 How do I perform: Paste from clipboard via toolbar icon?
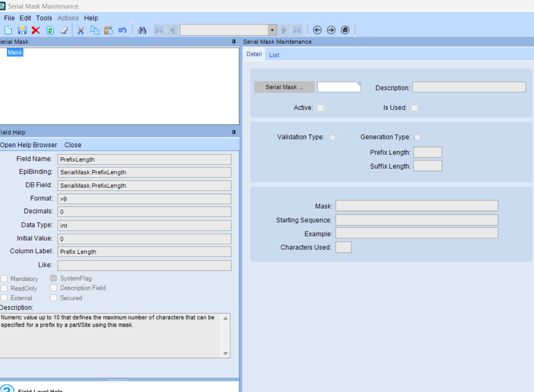pyautogui.click(x=108, y=30)
